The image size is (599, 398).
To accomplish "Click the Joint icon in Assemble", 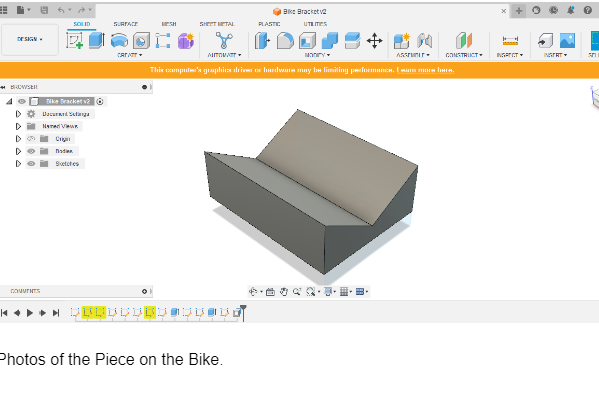I will tap(424, 40).
